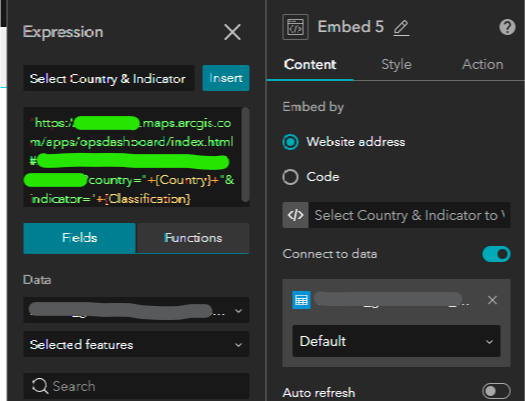525x401 pixels.
Task: Open the Fields tab
Action: click(80, 238)
